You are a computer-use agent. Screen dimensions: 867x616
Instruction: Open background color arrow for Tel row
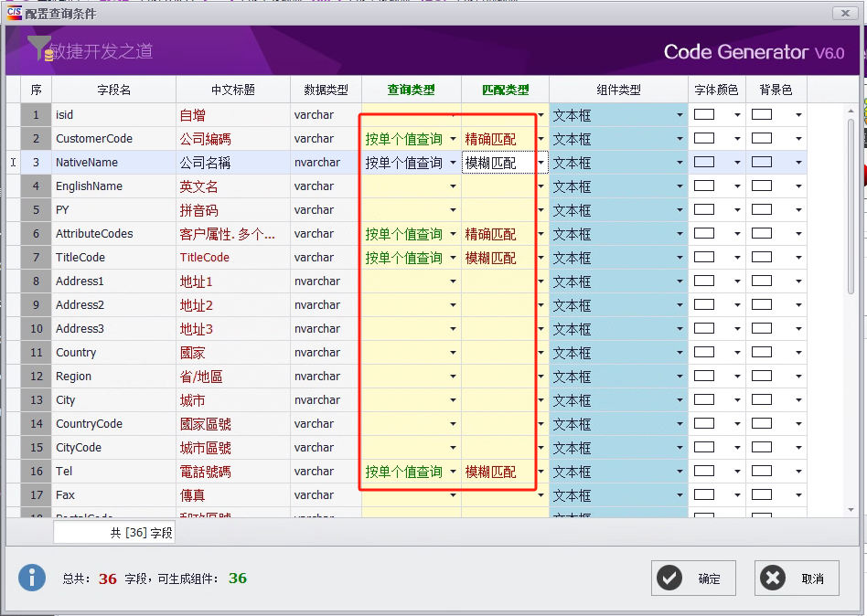(798, 472)
